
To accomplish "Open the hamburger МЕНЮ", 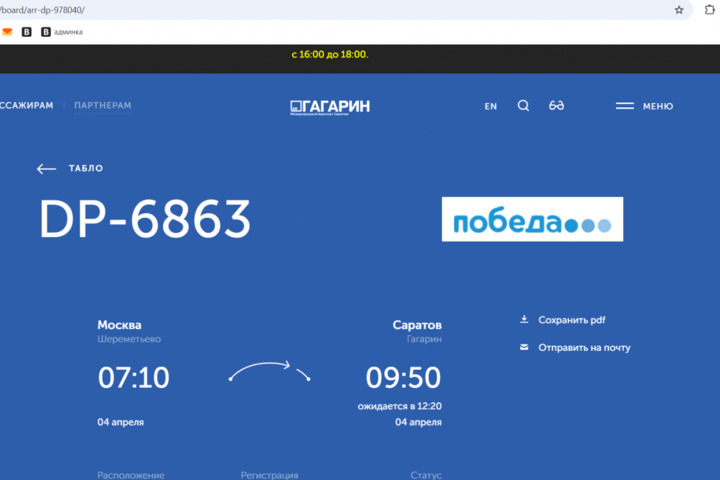I will [x=644, y=106].
